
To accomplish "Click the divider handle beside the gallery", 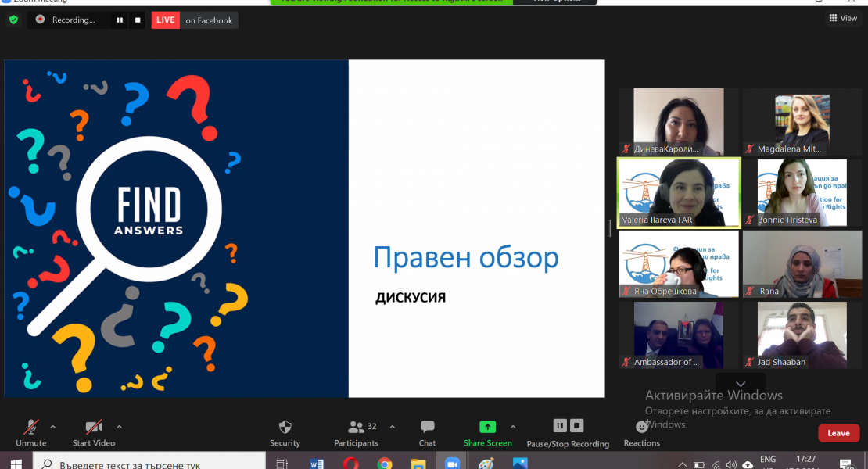I will [609, 228].
